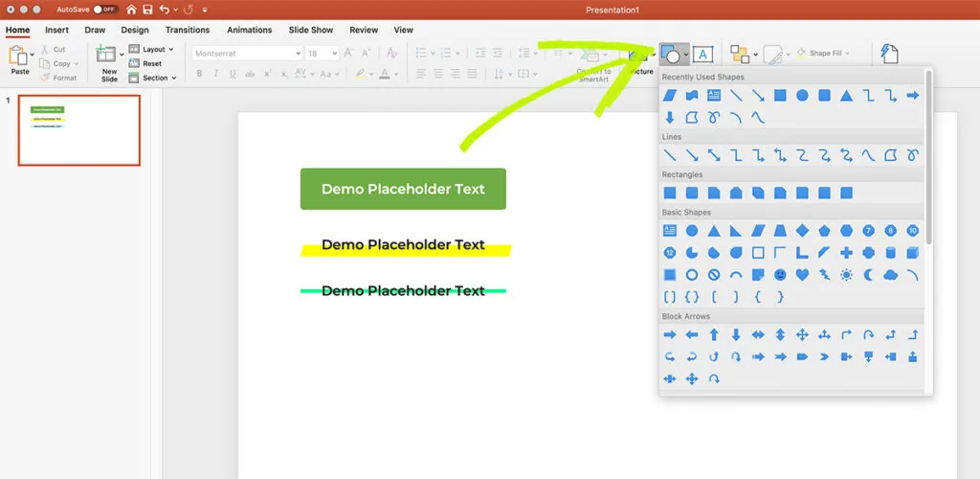The height and width of the screenshot is (479, 980).
Task: Go to the Animations tab
Action: (x=250, y=30)
